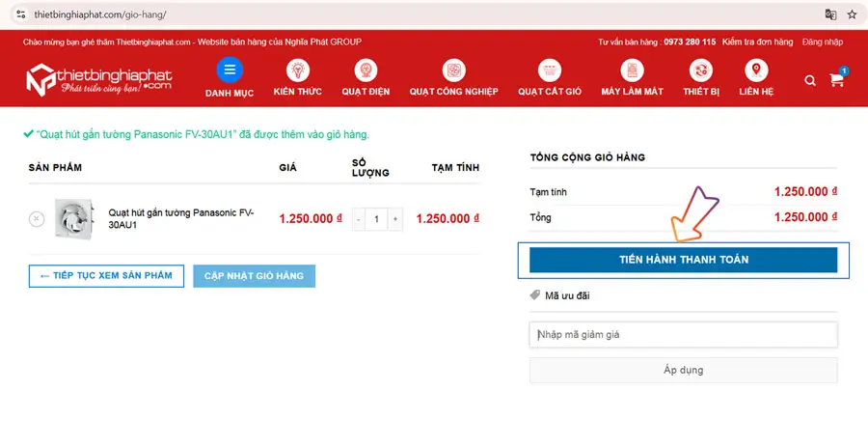This screenshot has width=868, height=448.
Task: Click the quantity field showing 1
Action: [x=377, y=219]
